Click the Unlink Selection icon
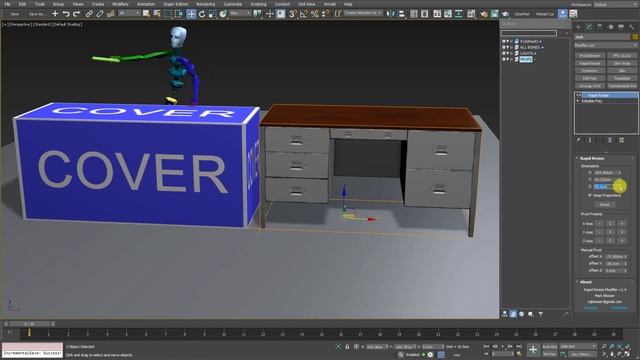Screen dimensions: 640x360 100,14
